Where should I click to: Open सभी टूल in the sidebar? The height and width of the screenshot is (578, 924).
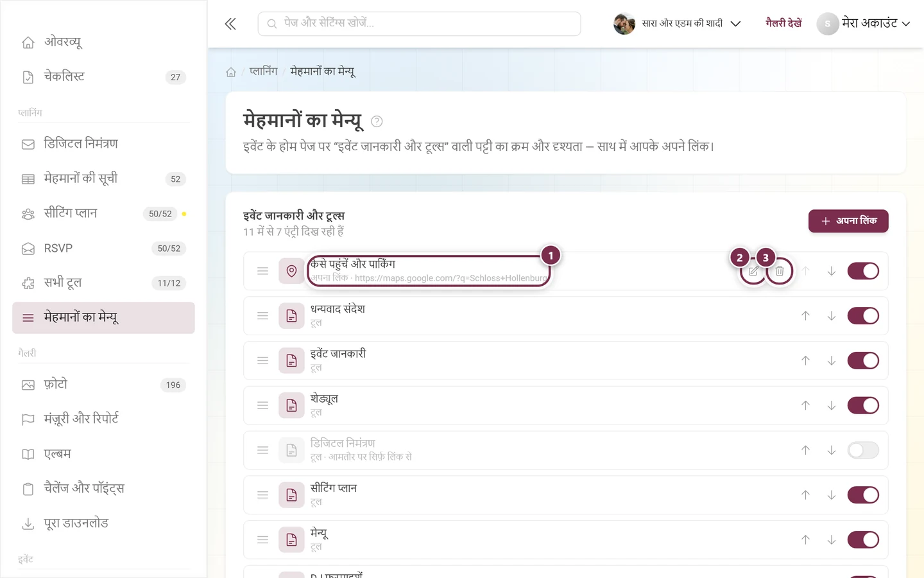click(x=103, y=283)
